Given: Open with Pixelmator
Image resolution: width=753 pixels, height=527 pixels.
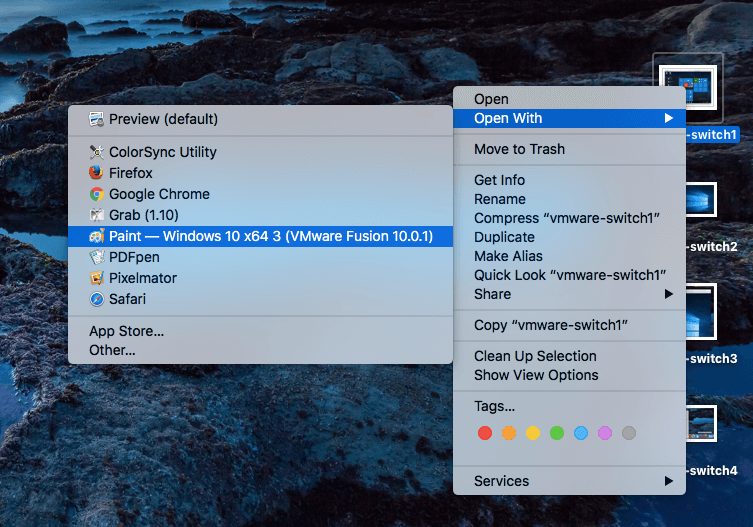Looking at the screenshot, I should pyautogui.click(x=260, y=278).
